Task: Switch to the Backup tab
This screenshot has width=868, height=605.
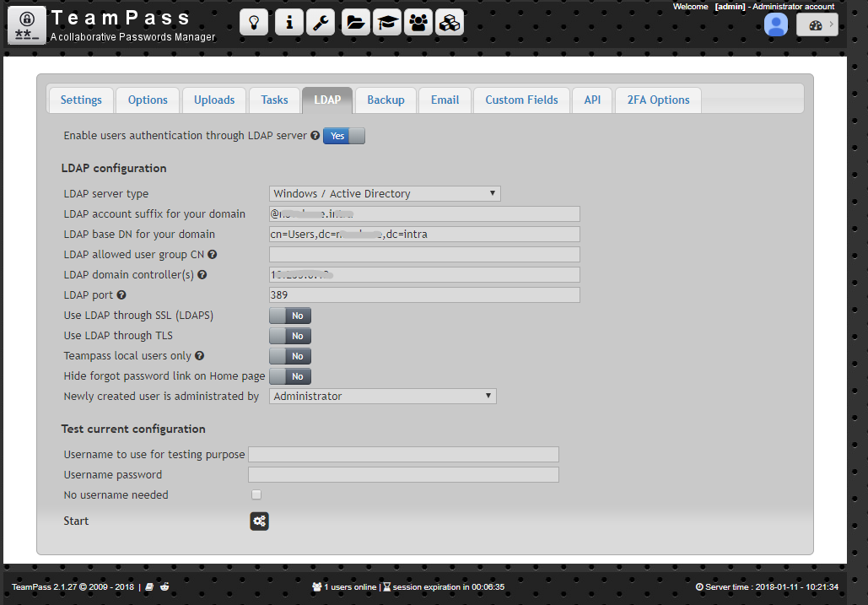Action: pos(385,100)
